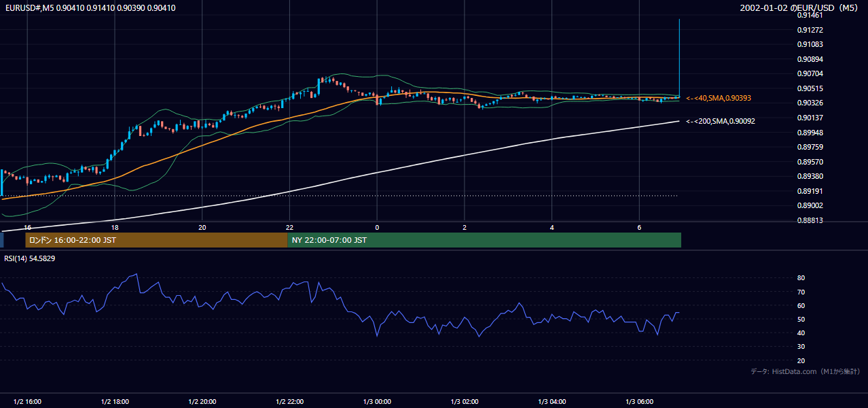The width and height of the screenshot is (868, 408).
Task: Click the 0.89191 price axis label
Action: tap(810, 191)
